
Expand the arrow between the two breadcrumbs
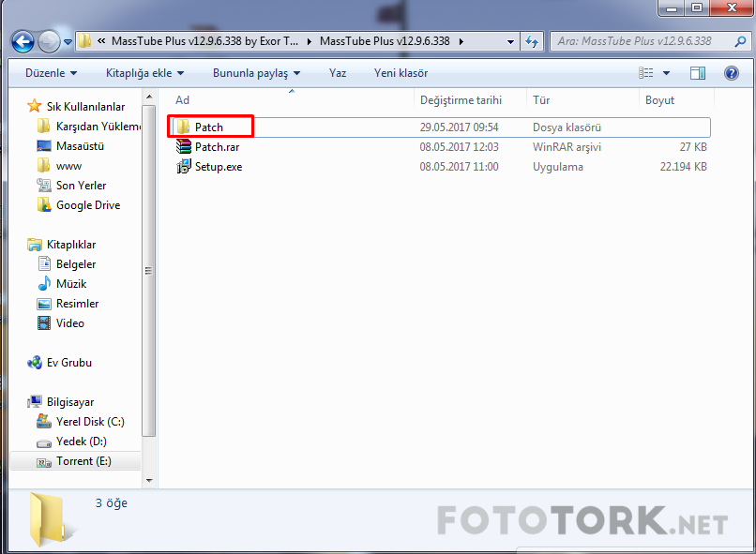pyautogui.click(x=309, y=42)
